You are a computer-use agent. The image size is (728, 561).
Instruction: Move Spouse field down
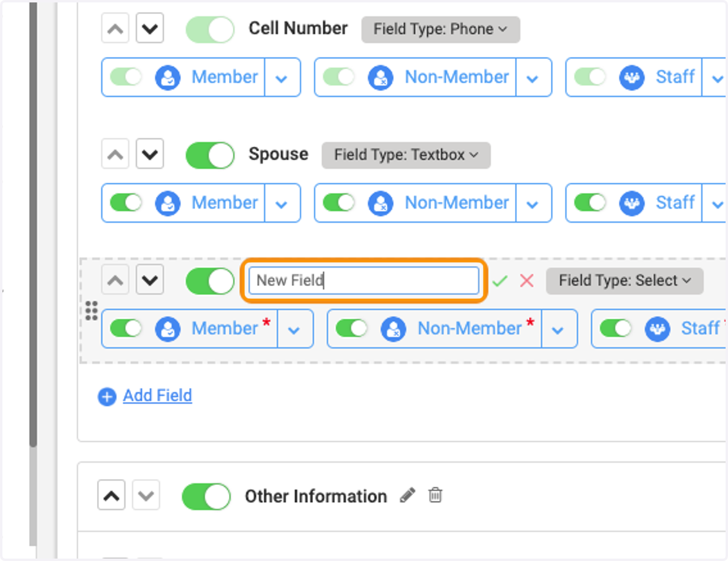click(149, 155)
